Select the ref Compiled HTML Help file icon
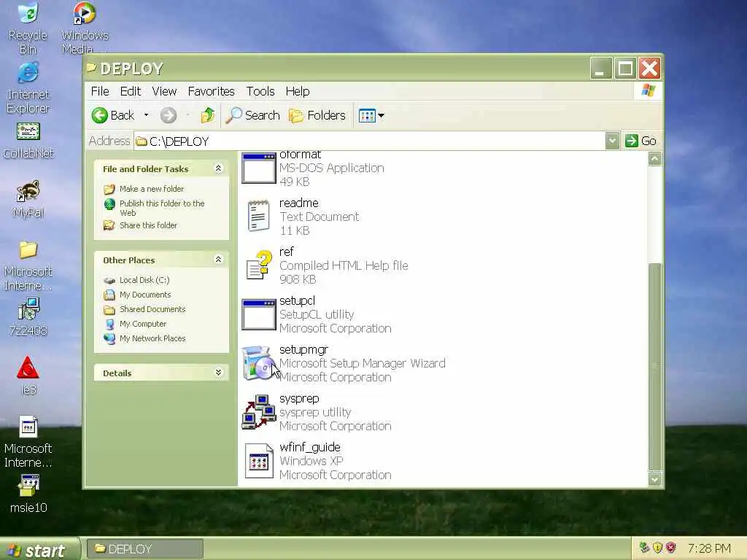 coord(259,265)
